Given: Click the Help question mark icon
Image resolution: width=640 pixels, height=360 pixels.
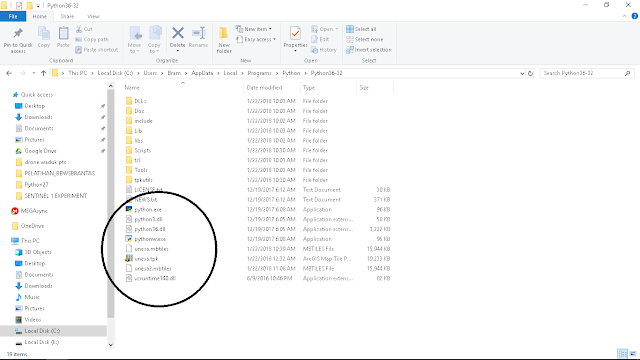Looking at the screenshot, I should pos(635,16).
